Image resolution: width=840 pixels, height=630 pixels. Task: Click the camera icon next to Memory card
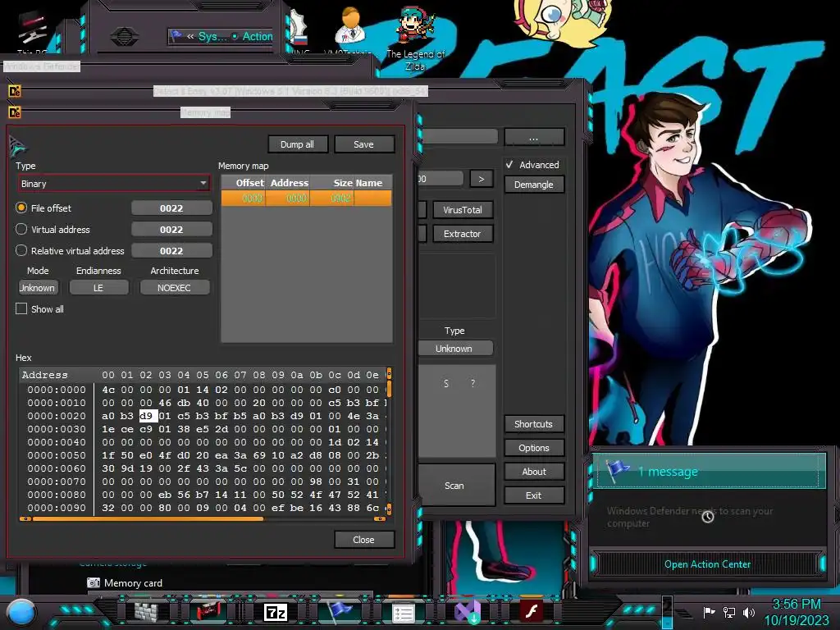(x=94, y=583)
